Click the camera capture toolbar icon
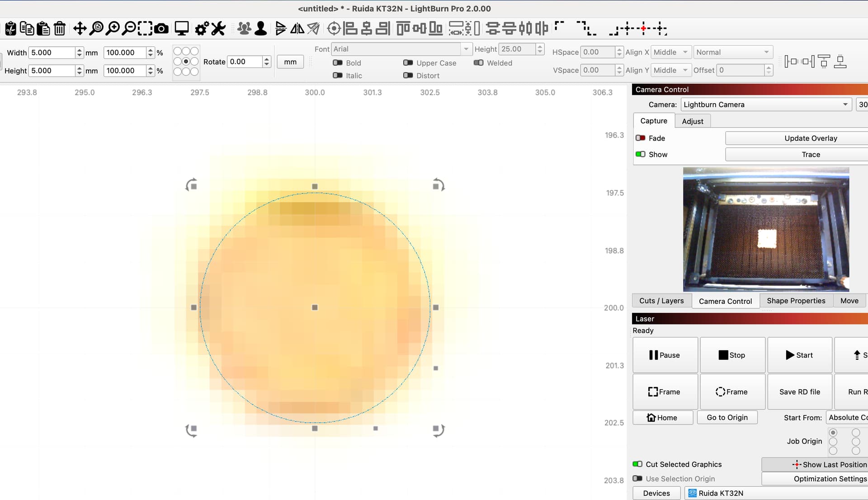 click(x=161, y=28)
